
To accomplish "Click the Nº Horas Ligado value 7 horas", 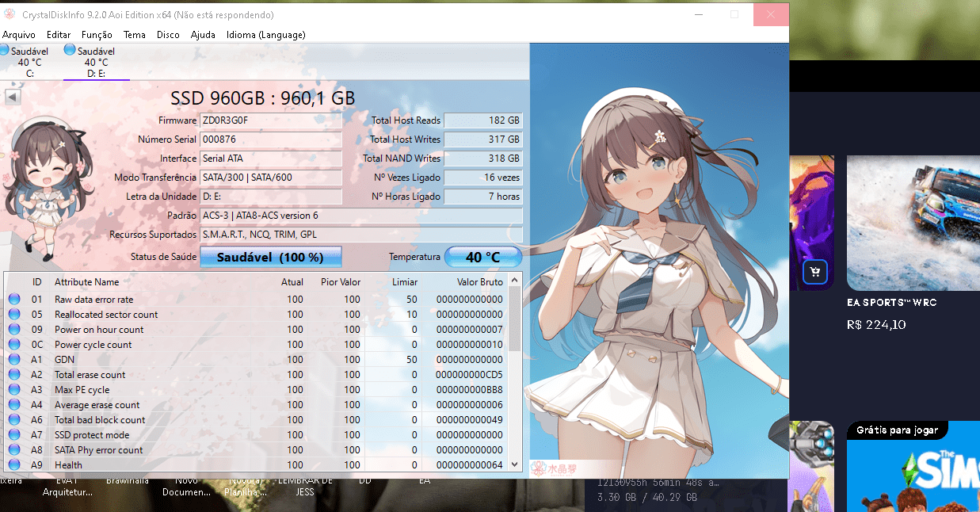I will [483, 197].
